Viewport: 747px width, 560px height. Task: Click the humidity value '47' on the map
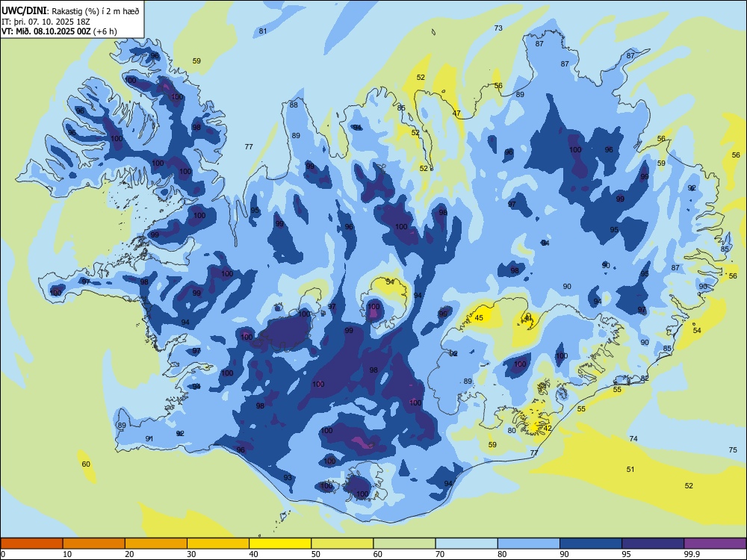pyautogui.click(x=456, y=113)
